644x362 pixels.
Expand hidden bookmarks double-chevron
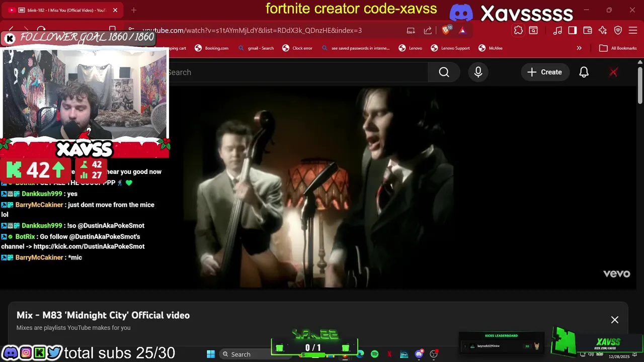[579, 48]
